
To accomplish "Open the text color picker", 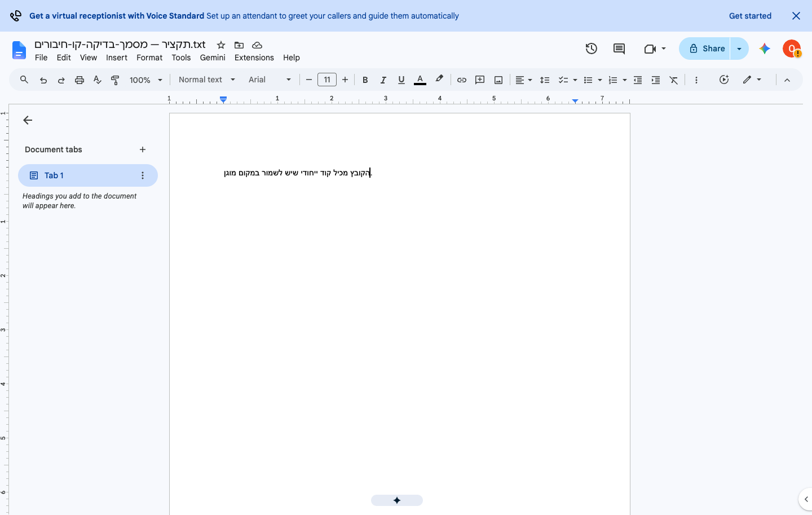I will pyautogui.click(x=420, y=80).
